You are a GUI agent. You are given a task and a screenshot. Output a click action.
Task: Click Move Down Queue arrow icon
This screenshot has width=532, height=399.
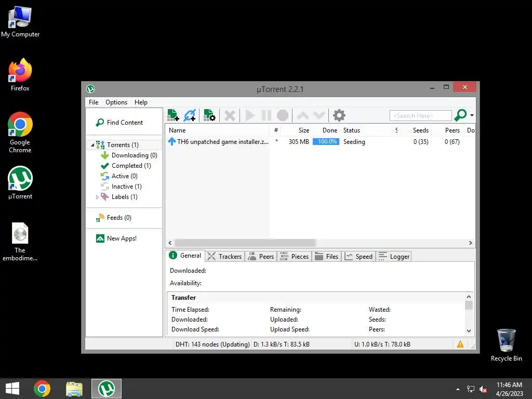coord(320,116)
